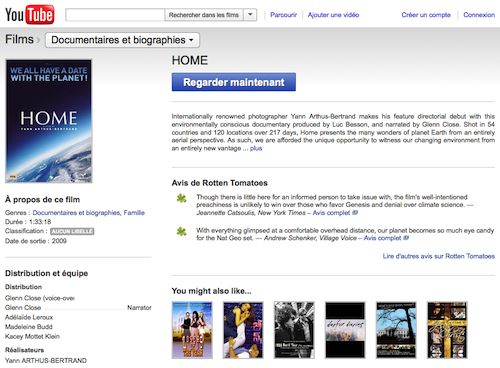Screen dimensions: 500x368
Task: Click the Regarder maintenant button
Action: (234, 82)
